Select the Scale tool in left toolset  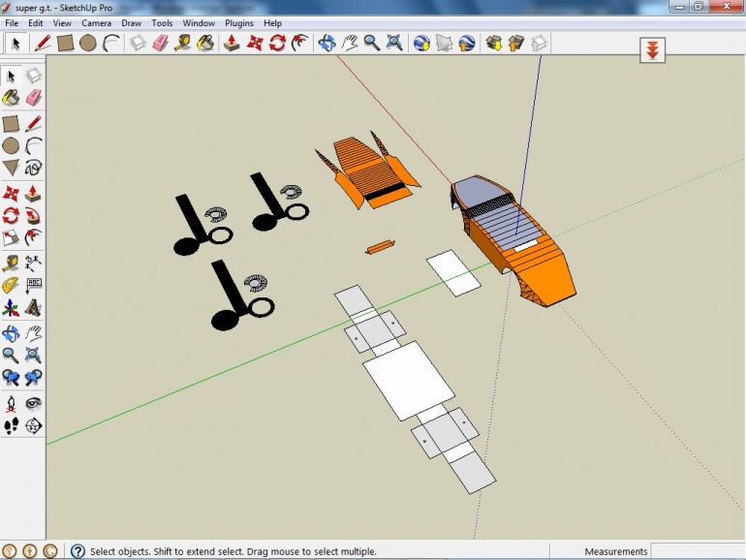click(x=11, y=237)
